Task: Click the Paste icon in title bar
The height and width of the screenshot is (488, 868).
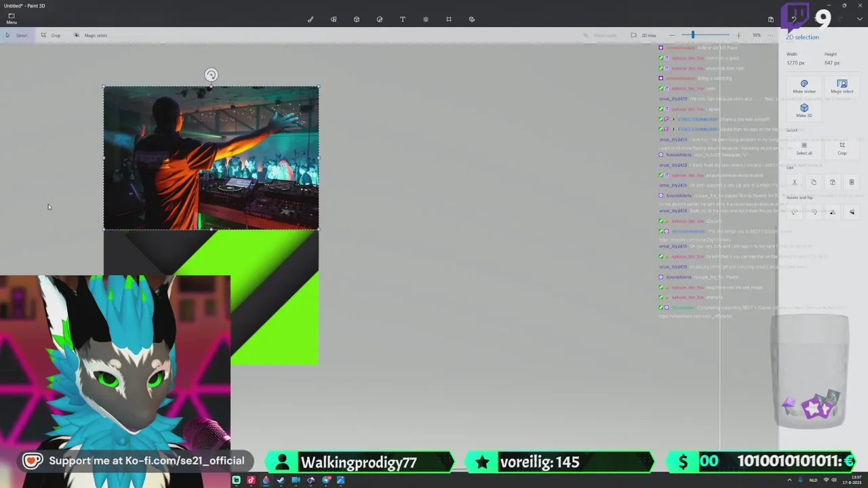Action: [x=771, y=19]
